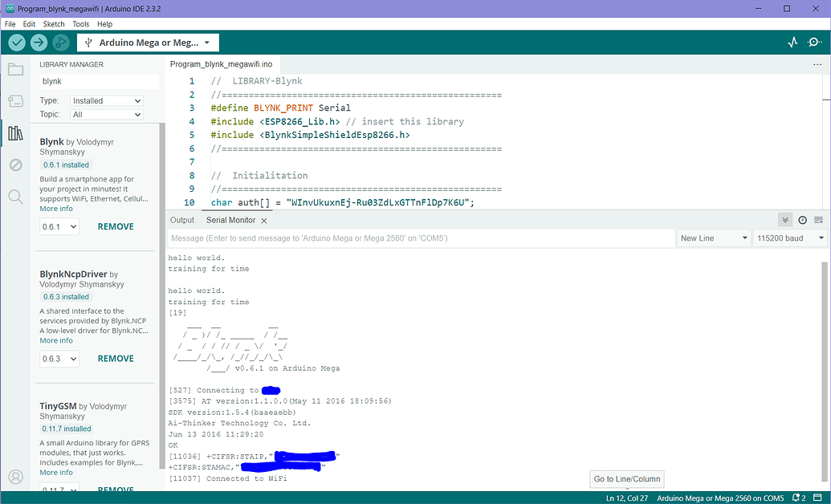The image size is (831, 504).
Task: Open the Boards Manager sidebar icon
Action: coord(15,100)
